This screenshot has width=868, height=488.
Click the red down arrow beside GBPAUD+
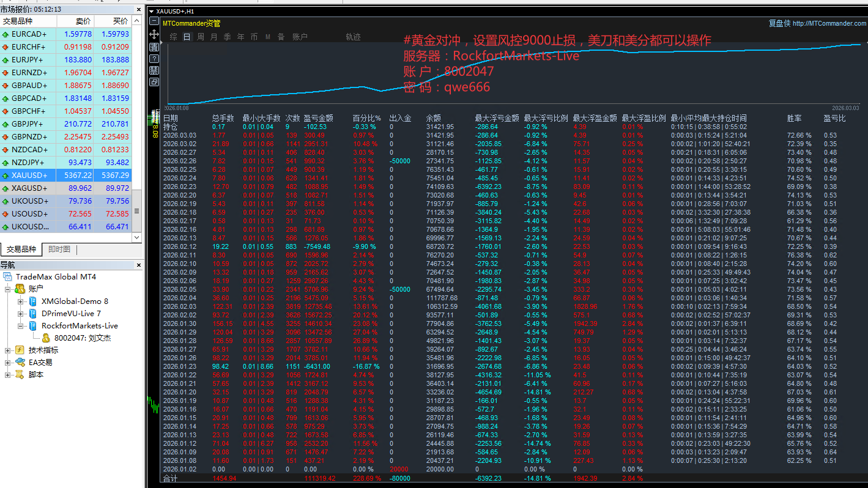pyautogui.click(x=6, y=86)
